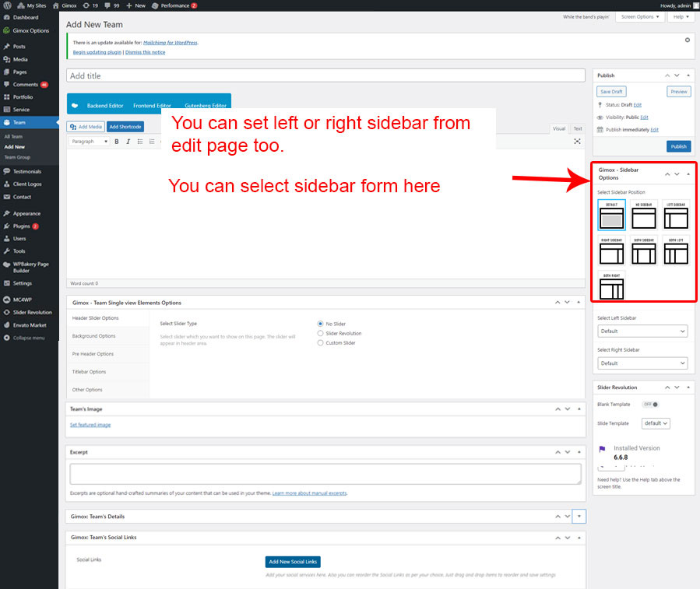Image resolution: width=700 pixels, height=589 pixels.
Task: Choose the Left Sidebar layout thumbnail
Action: tap(676, 215)
